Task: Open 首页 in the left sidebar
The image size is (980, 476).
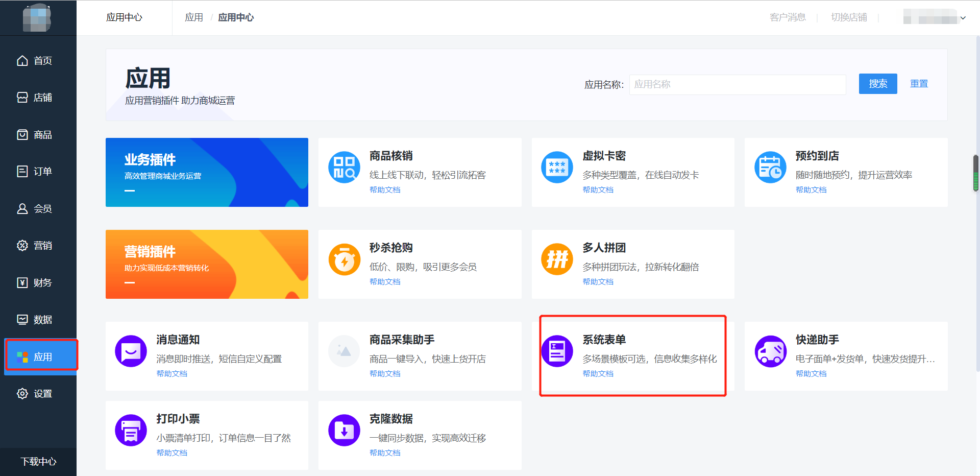Action: (35, 61)
